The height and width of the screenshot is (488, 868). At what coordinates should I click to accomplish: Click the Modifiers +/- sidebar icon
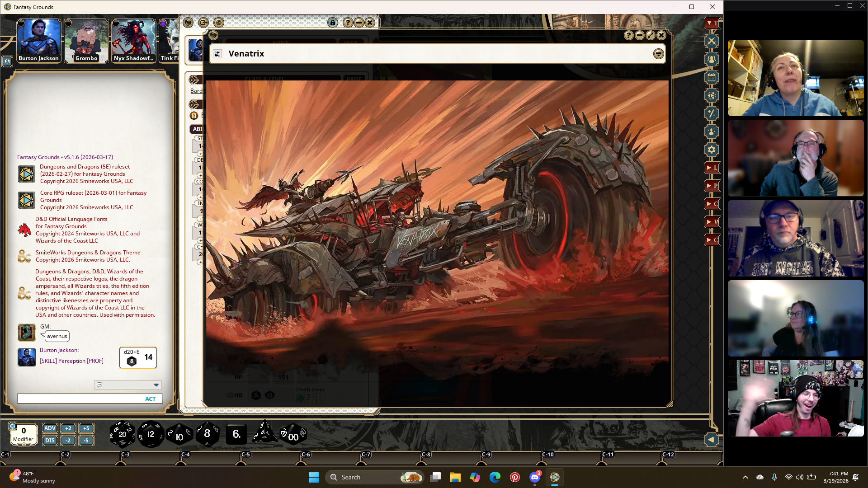[x=712, y=113]
